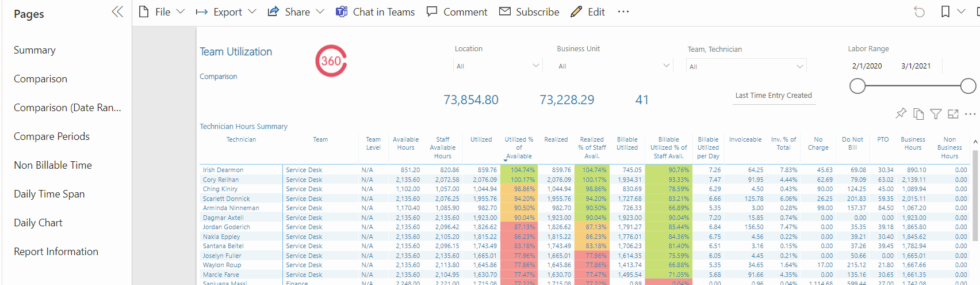
Task: Pin the Technician Hours Summary visual
Action: [x=901, y=113]
